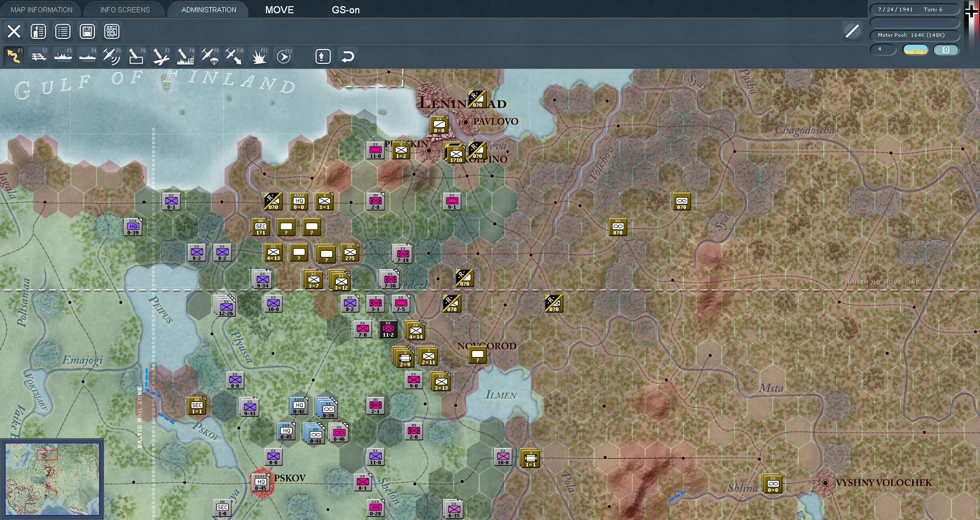Image resolution: width=980 pixels, height=520 pixels.
Task: Select the Naval transport F3 ship icon
Action: [x=63, y=56]
